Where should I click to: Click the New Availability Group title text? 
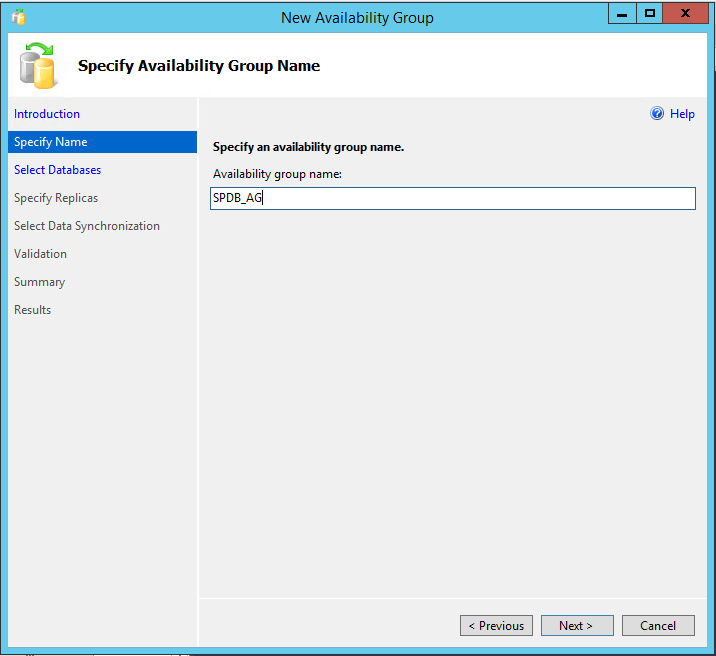pos(357,18)
